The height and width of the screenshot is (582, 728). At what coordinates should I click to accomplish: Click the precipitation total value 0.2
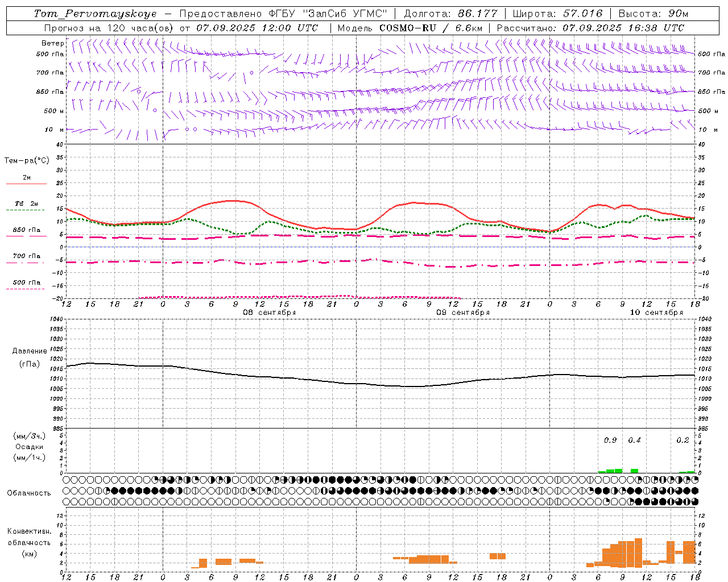point(682,440)
